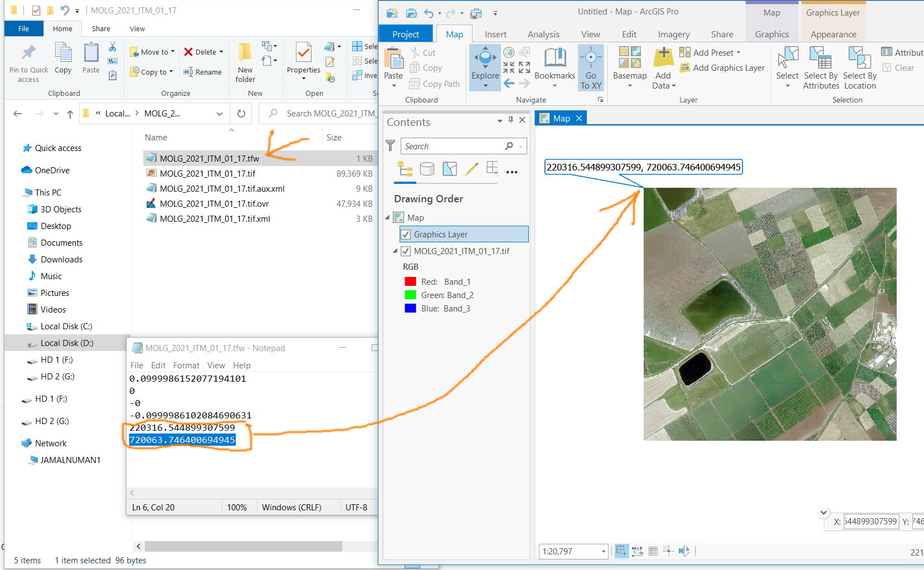Click the Fixed Zoom In icon
Image resolution: width=924 pixels, height=570 pixels.
coord(509,67)
